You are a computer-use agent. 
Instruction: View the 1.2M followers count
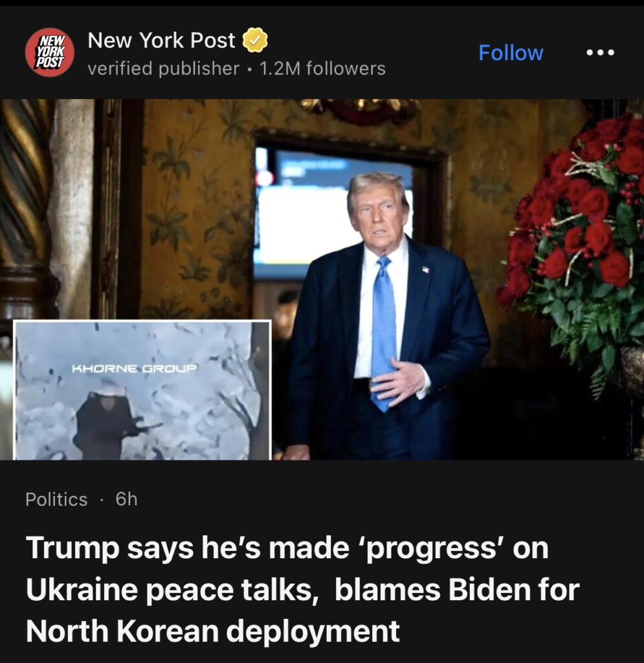(x=322, y=69)
